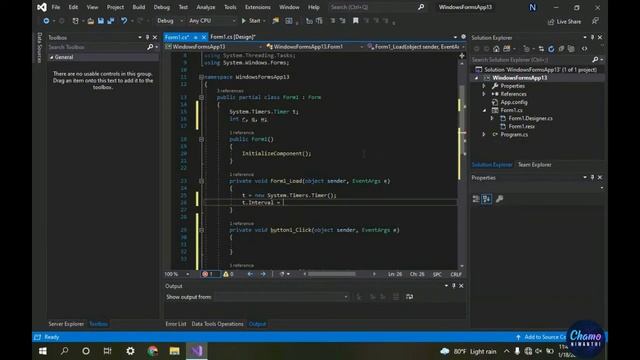Click the Property Pages wrench icon
Image resolution: width=640 pixels, height=360 pixels.
click(x=499, y=199)
